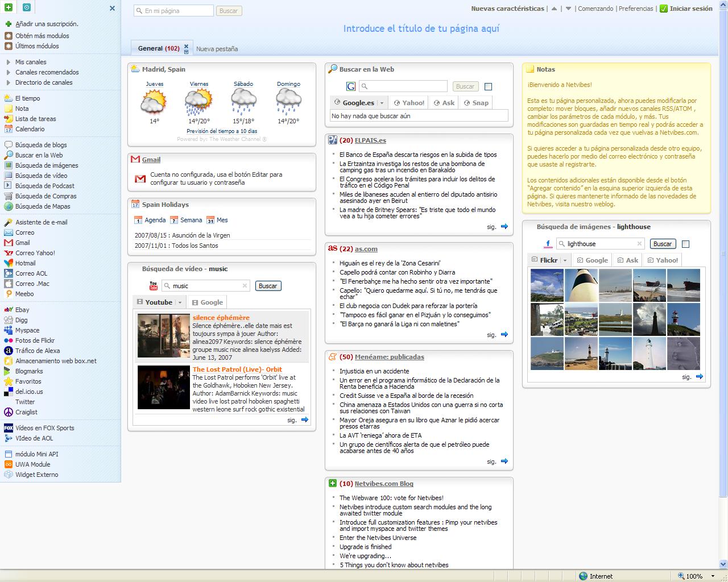Click the Gmail icon in sidebar

tap(9, 243)
